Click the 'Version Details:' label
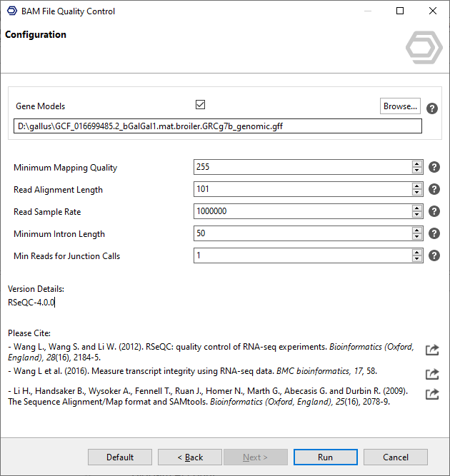Viewport: 450px width, 476px height. [36, 289]
